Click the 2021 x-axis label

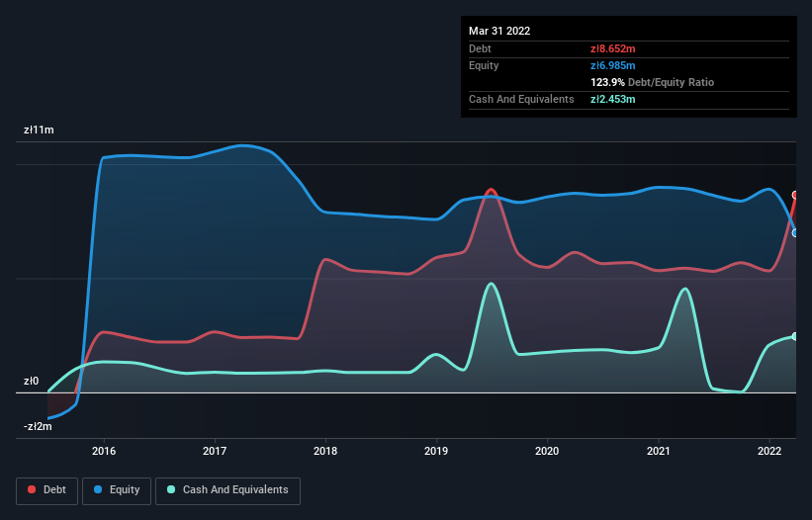click(658, 451)
